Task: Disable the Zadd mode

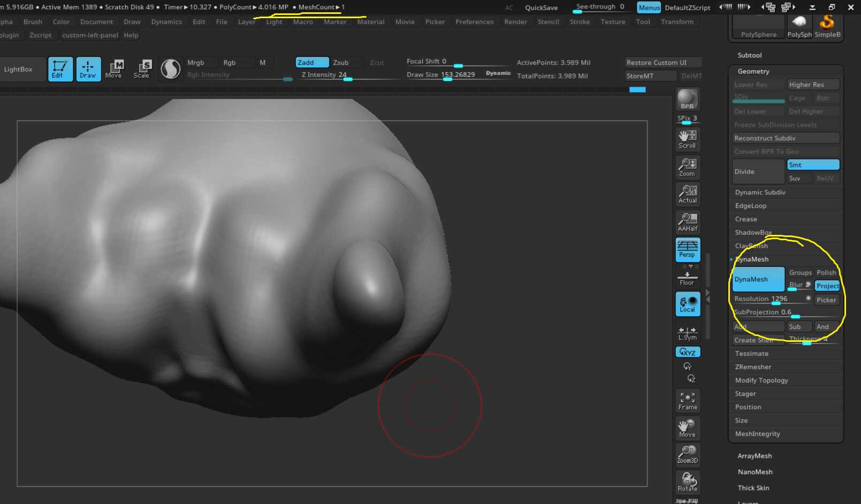Action: pos(312,63)
